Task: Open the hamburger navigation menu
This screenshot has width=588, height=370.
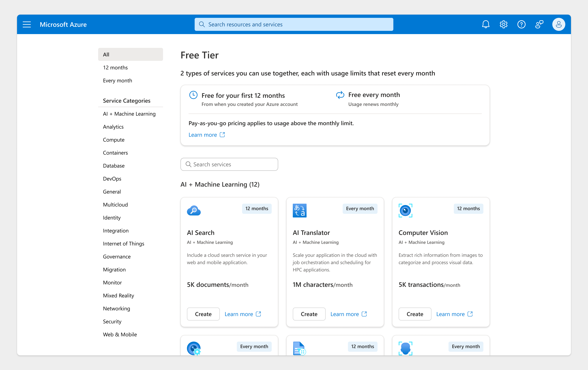Action: (x=27, y=24)
